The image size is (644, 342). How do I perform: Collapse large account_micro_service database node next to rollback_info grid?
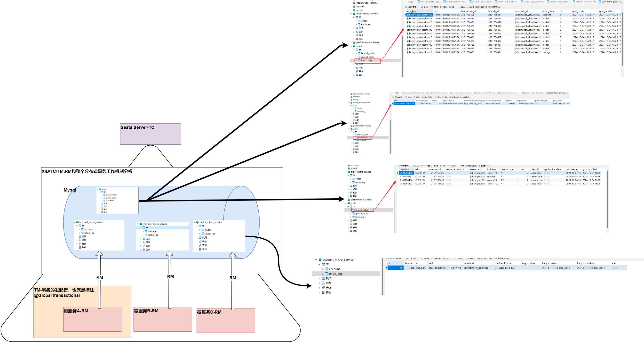(x=316, y=260)
